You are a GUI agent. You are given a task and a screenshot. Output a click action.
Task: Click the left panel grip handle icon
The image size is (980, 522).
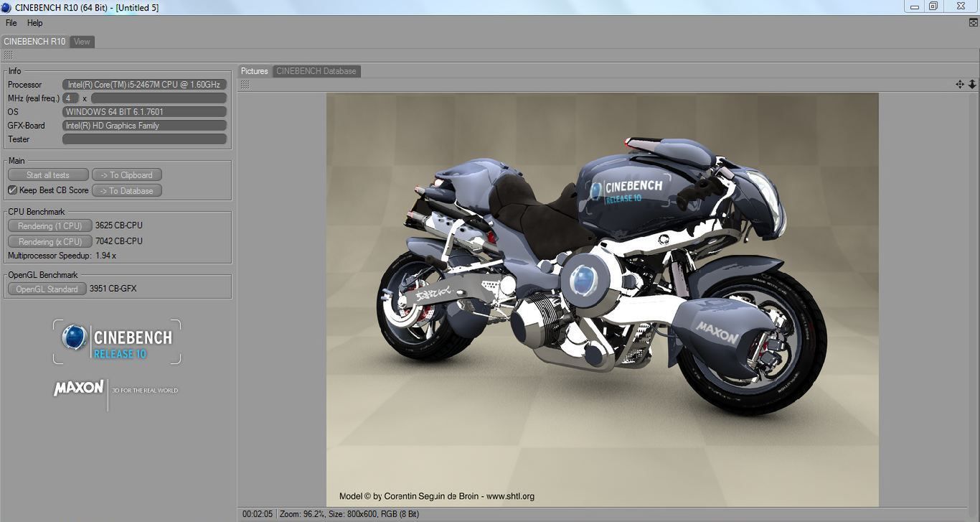click(x=8, y=55)
